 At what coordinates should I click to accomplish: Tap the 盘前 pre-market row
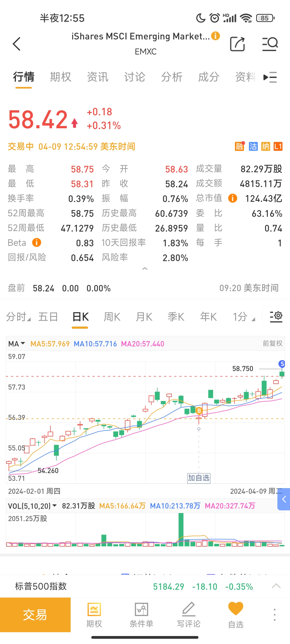coord(145,288)
